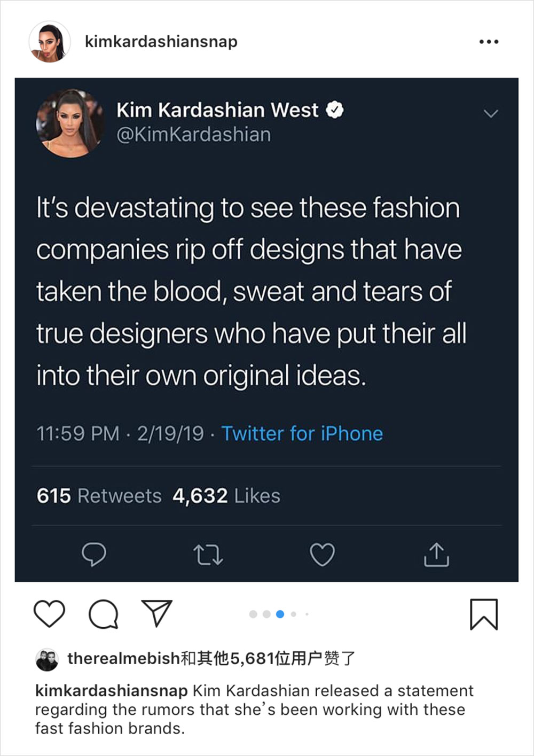Image resolution: width=534 pixels, height=756 pixels.
Task: Click the Twitter for iPhone link
Action: point(302,433)
